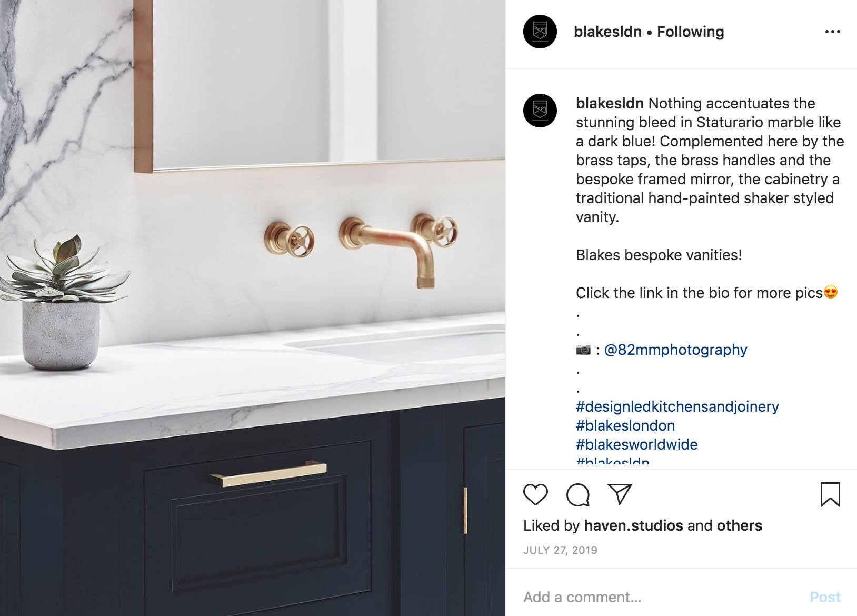Open the three-dot more options menu
The image size is (857, 616).
tap(832, 32)
